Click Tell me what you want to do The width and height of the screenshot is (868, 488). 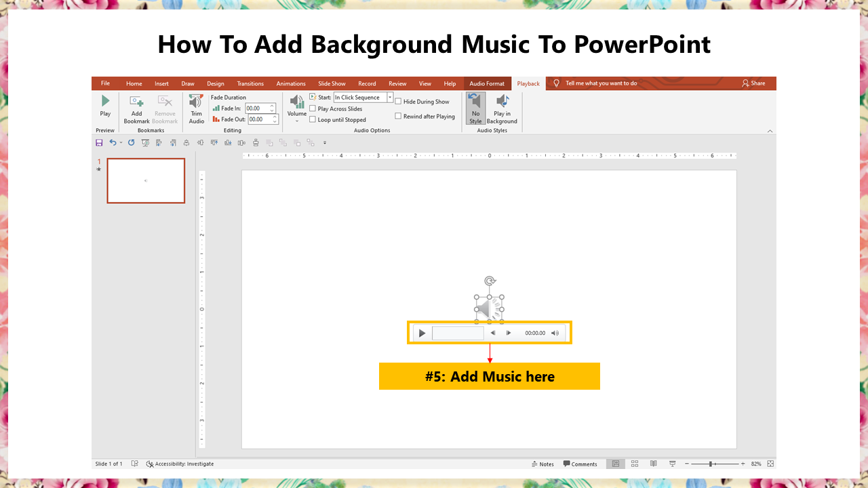point(601,83)
